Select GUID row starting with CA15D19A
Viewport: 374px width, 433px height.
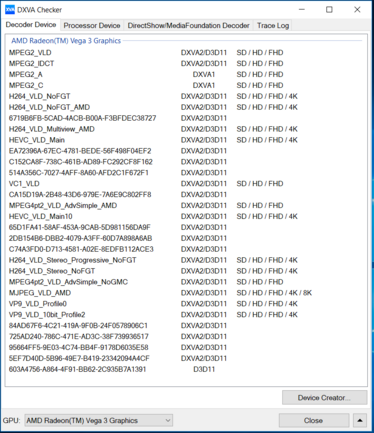187,195
